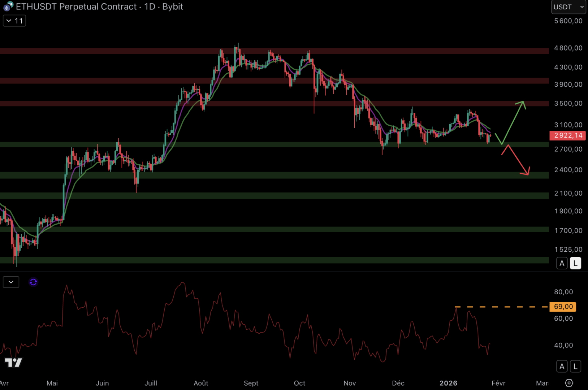Click the 2026 label on time axis
Image resolution: width=588 pixels, height=390 pixels.
coord(448,383)
